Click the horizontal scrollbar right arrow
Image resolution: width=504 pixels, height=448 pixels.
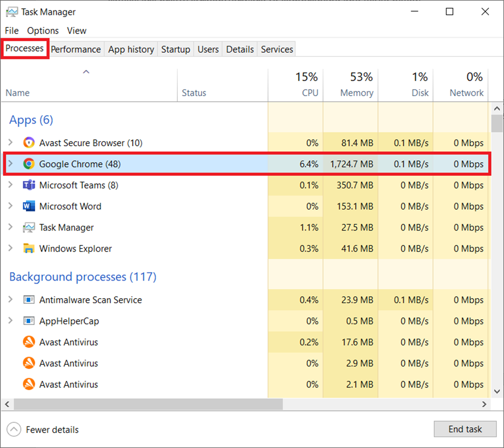pos(484,404)
